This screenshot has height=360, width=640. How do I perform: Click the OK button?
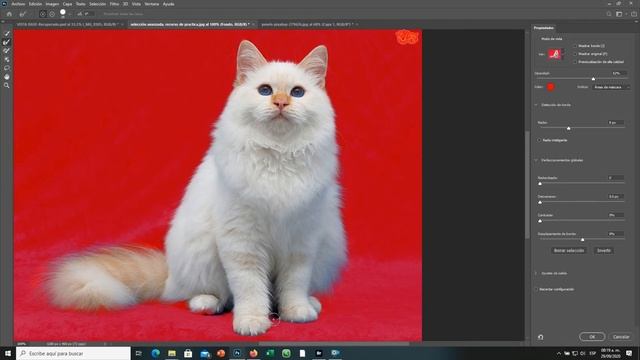tap(592, 337)
